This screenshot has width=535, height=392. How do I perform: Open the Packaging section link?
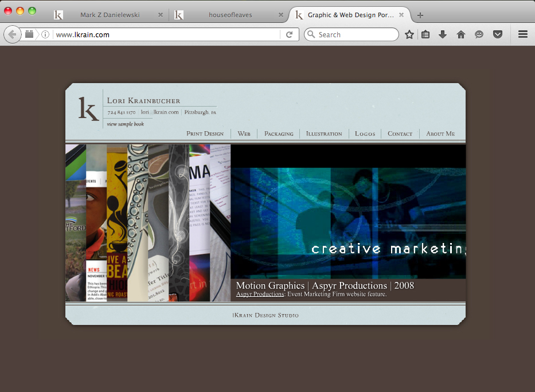point(279,134)
